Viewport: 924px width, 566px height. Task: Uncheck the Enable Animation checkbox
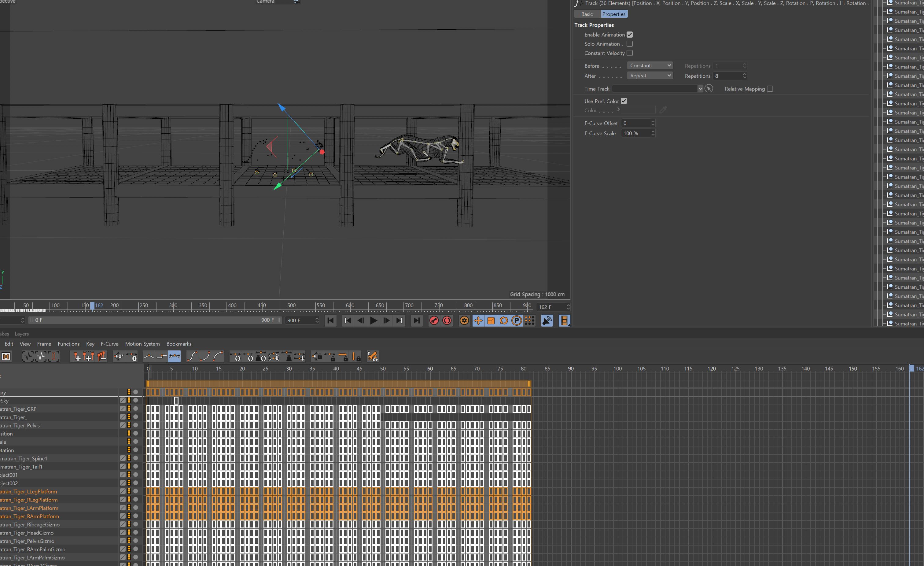[x=630, y=35]
